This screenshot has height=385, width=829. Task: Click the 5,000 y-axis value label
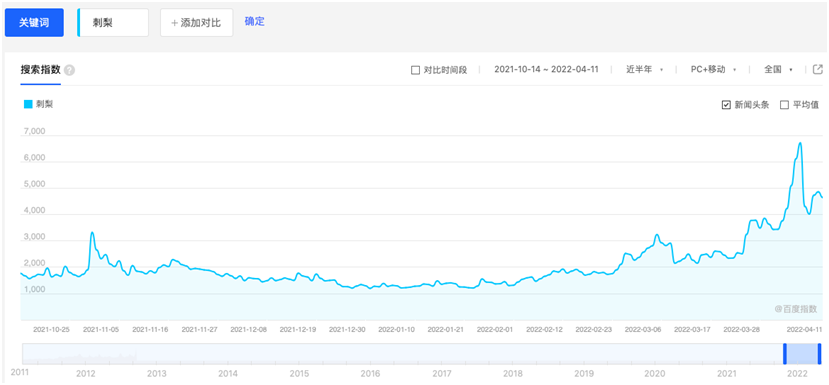click(35, 184)
